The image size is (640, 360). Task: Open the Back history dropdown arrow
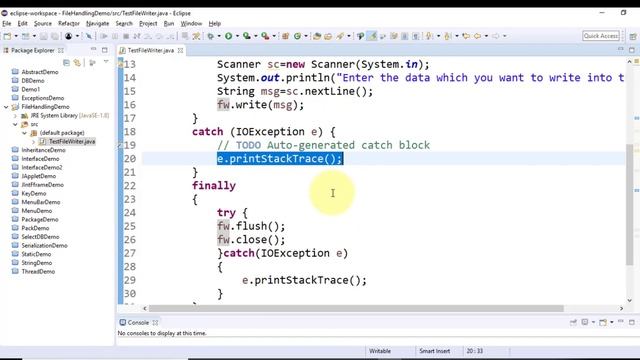pos(486,36)
